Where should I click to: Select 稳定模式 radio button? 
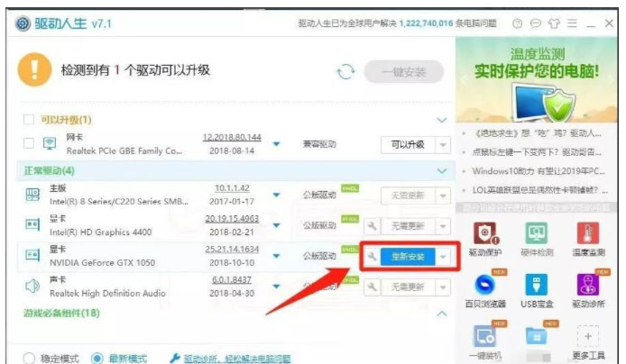pos(29,359)
